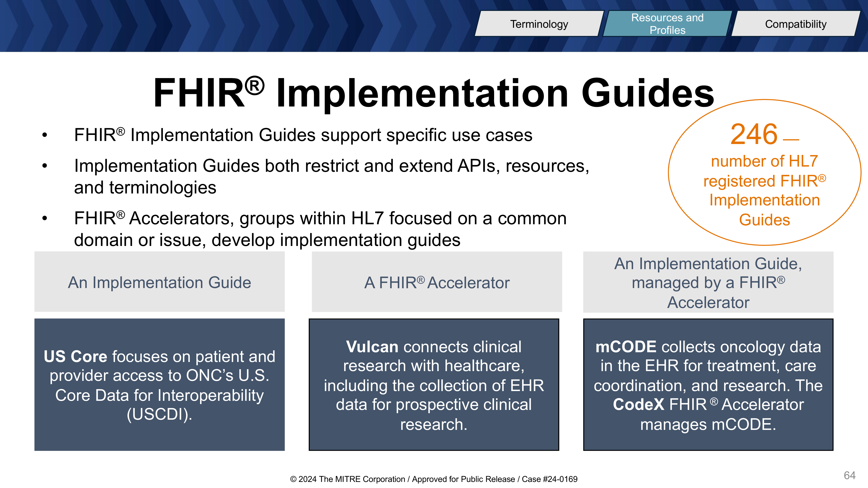This screenshot has height=488, width=868.
Task: Click the FHIR Accelerators bullet point
Action: 320,229
